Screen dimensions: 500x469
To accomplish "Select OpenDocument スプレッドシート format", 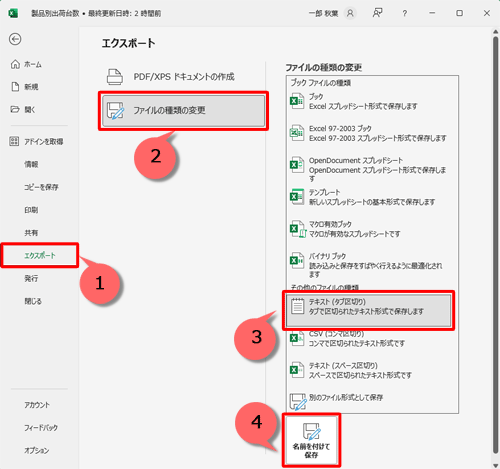I will 368,169.
